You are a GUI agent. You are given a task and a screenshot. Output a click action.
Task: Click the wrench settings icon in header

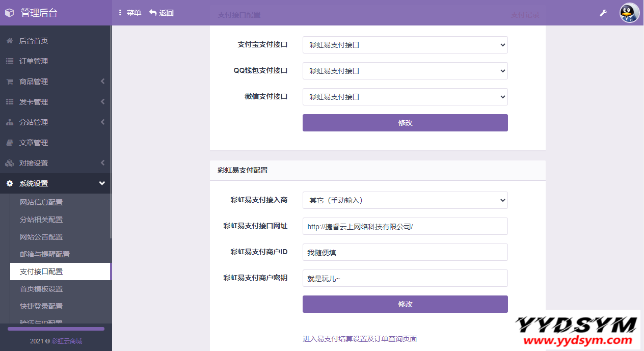point(603,13)
